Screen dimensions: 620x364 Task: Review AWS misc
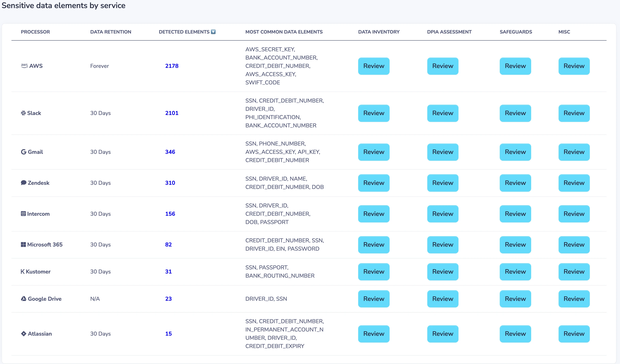[x=574, y=66]
